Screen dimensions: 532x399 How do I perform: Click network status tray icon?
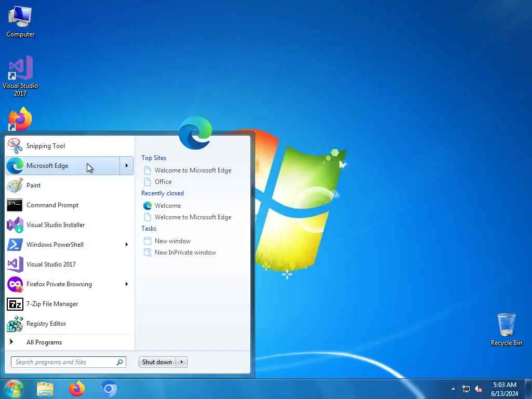[x=466, y=389]
